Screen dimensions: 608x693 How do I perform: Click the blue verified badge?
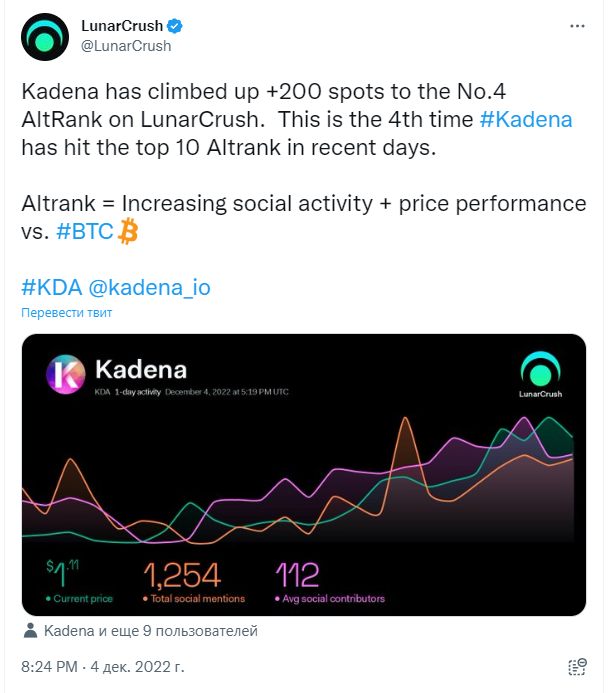[175, 26]
